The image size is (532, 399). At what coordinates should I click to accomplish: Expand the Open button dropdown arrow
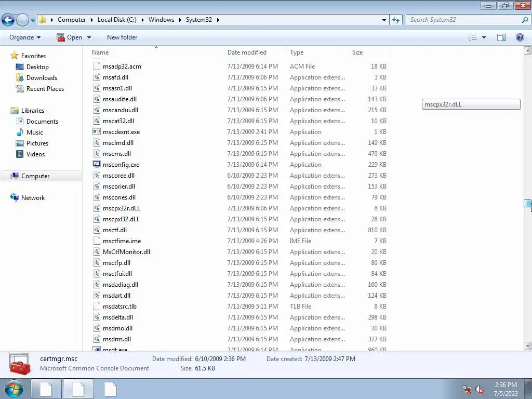89,37
